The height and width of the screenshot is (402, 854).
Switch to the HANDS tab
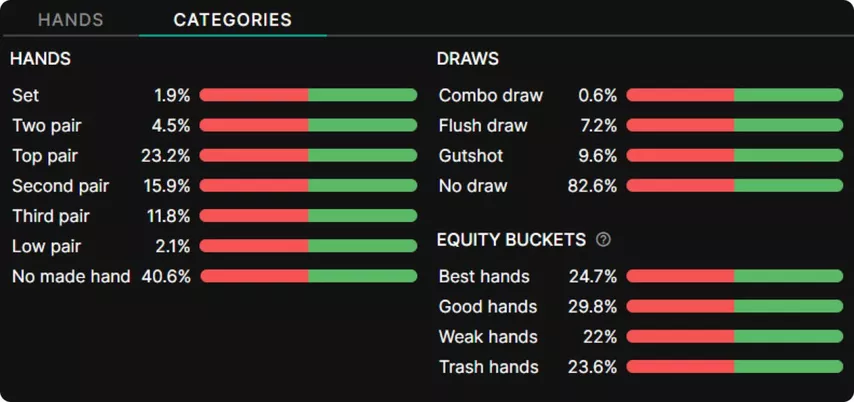[x=70, y=20]
